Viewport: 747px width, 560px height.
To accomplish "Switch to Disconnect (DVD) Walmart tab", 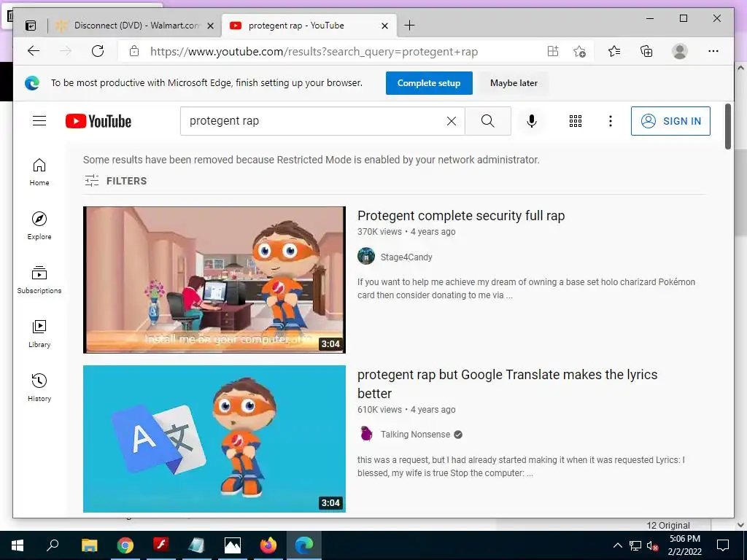I will pos(136,26).
